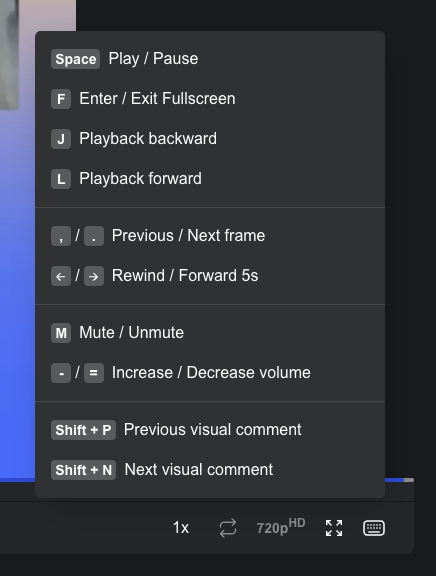Click the F key badge for fullscreen
The height and width of the screenshot is (576, 436).
(x=61, y=99)
